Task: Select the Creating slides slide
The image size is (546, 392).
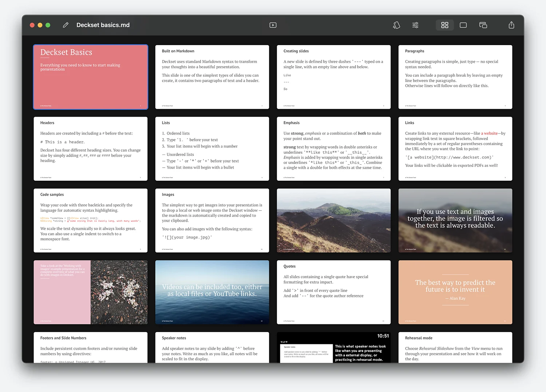Action: [x=334, y=77]
